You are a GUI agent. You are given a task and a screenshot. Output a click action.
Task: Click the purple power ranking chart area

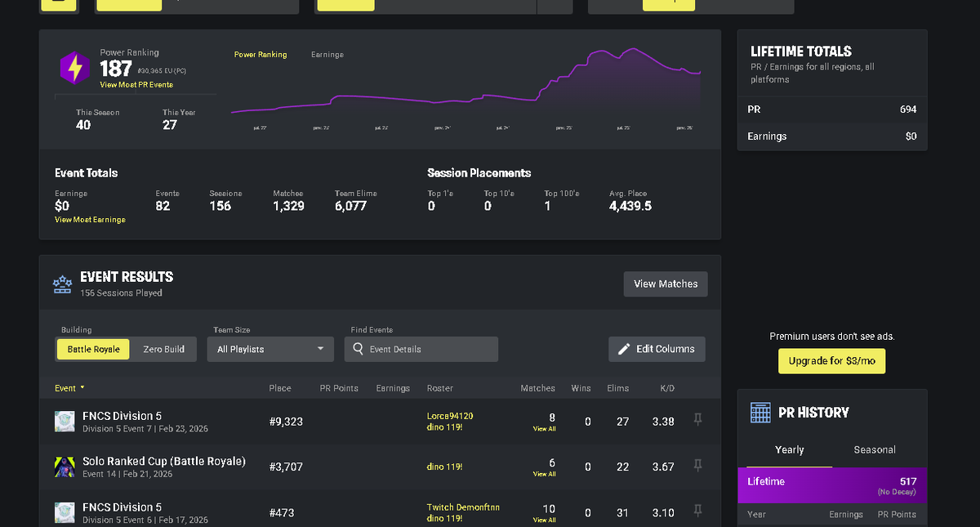[465, 82]
